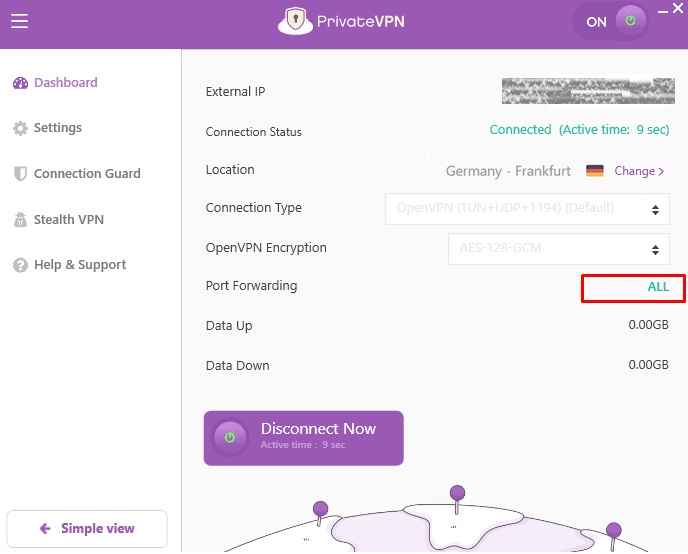Close the PrivateVPN window

(x=678, y=8)
